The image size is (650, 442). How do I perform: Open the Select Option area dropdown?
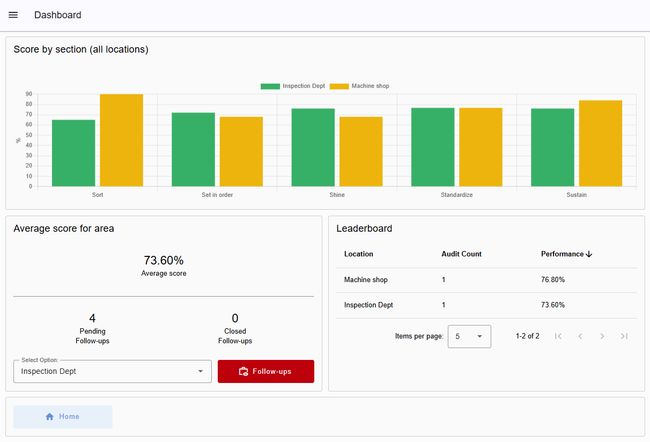112,371
